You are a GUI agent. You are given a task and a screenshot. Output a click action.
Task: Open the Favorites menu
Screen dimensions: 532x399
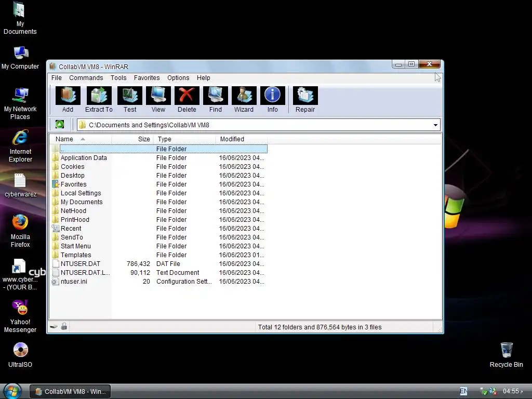pos(147,78)
